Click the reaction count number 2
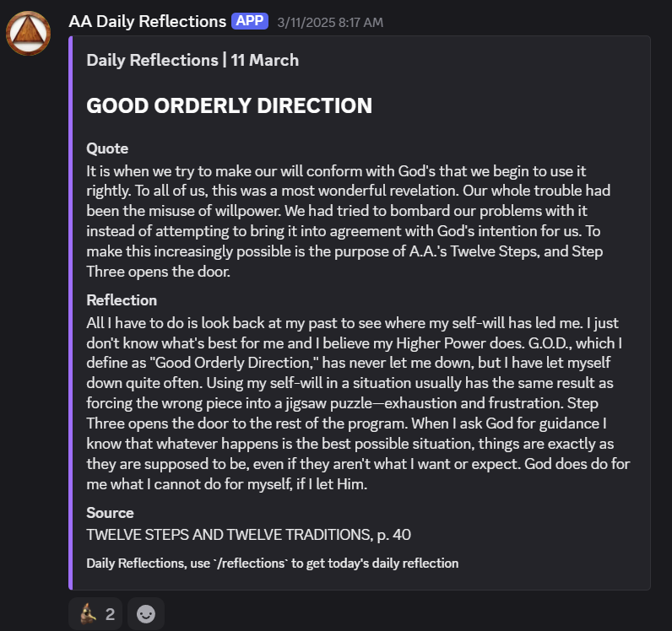Image resolution: width=672 pixels, height=631 pixels. pos(110,614)
